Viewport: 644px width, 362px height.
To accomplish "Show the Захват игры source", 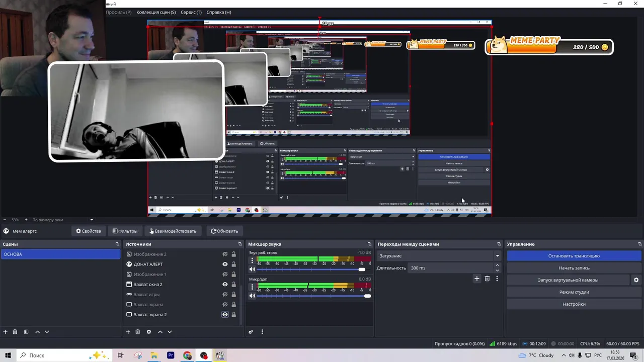I will click(x=225, y=295).
